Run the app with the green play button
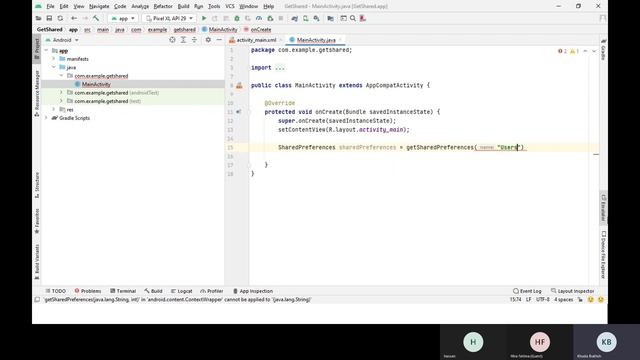The image size is (640, 360). (x=204, y=18)
